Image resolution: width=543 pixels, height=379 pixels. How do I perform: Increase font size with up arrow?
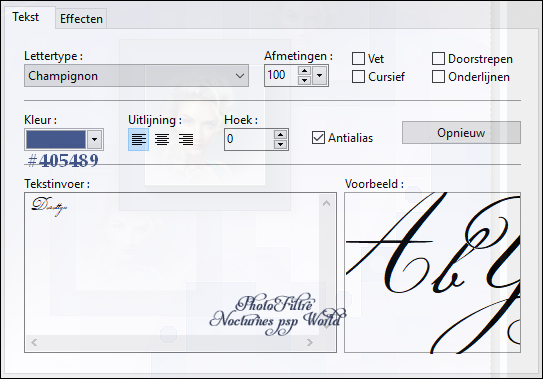[x=304, y=71]
